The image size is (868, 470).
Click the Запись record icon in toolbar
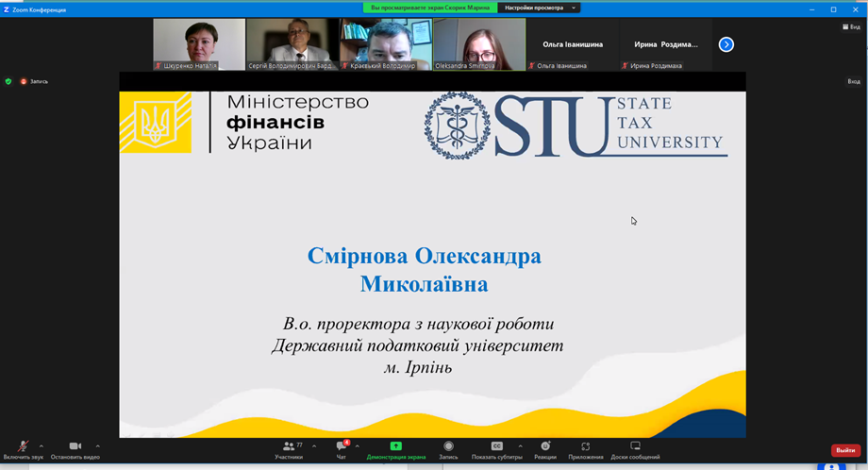[448, 446]
